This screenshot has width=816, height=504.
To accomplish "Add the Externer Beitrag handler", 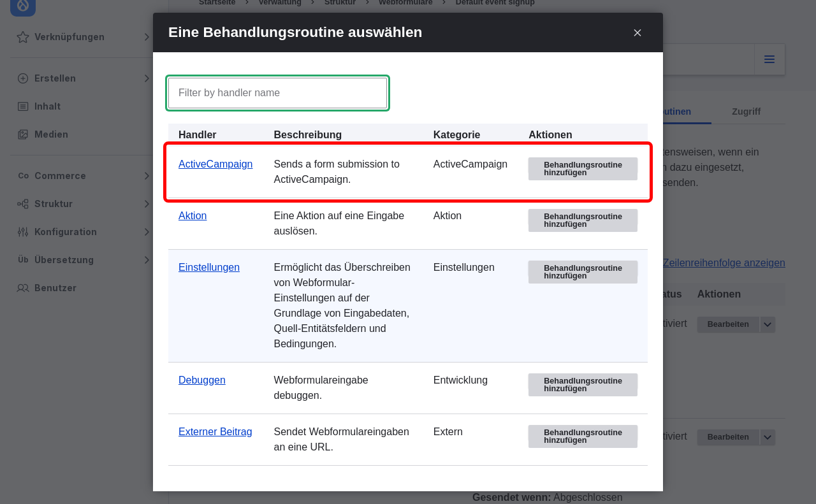I will pyautogui.click(x=583, y=436).
